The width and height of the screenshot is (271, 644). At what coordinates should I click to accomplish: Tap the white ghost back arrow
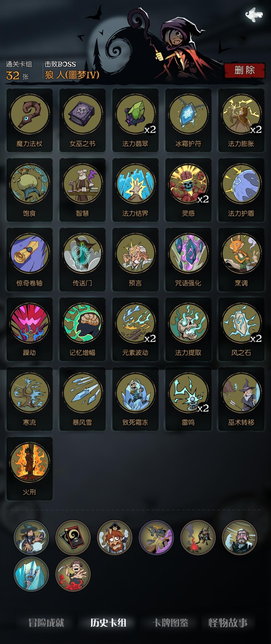click(x=254, y=15)
